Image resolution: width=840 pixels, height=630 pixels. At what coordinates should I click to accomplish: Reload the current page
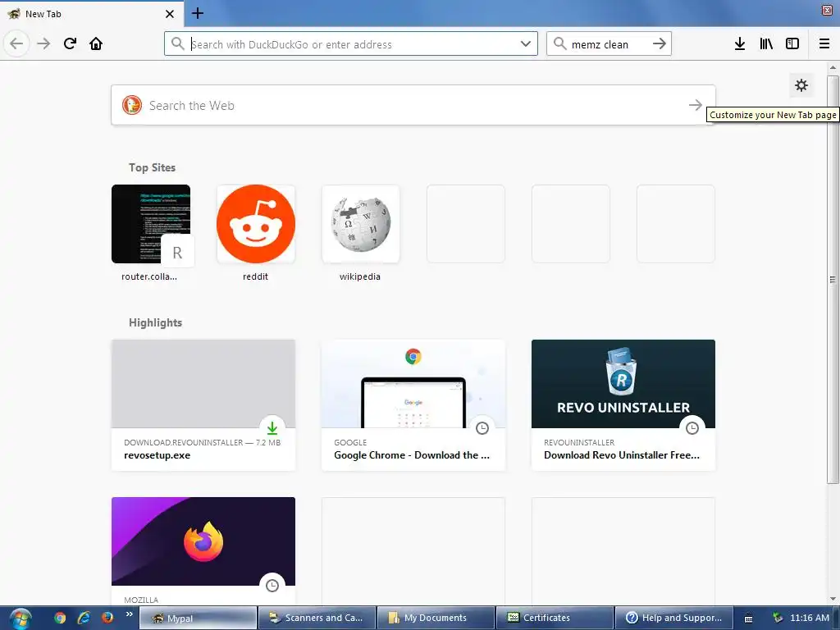(70, 43)
